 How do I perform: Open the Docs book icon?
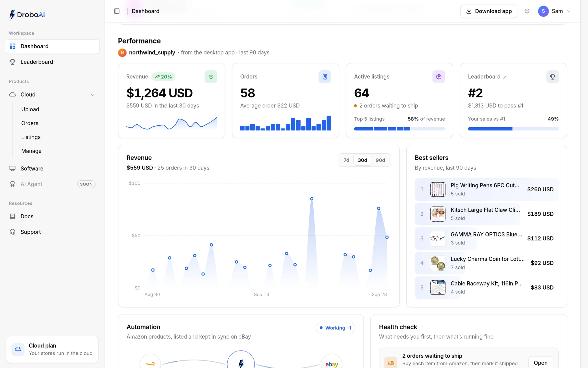(x=12, y=216)
